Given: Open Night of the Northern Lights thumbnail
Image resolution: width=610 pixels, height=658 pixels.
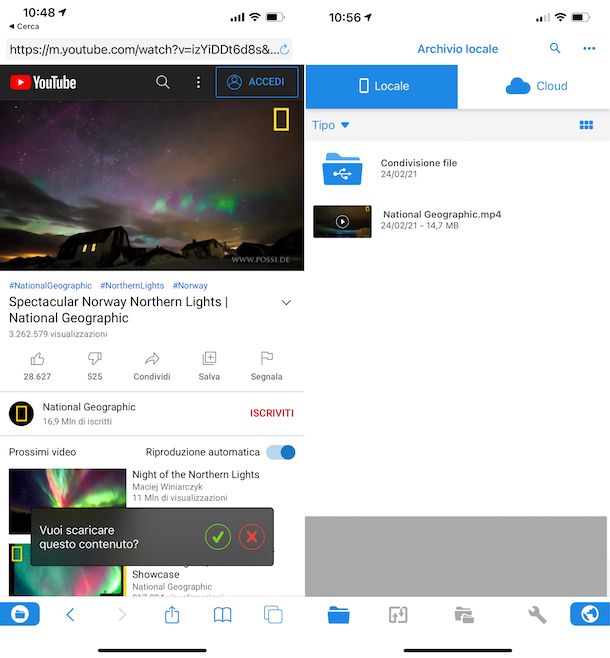Looking at the screenshot, I should (x=67, y=489).
